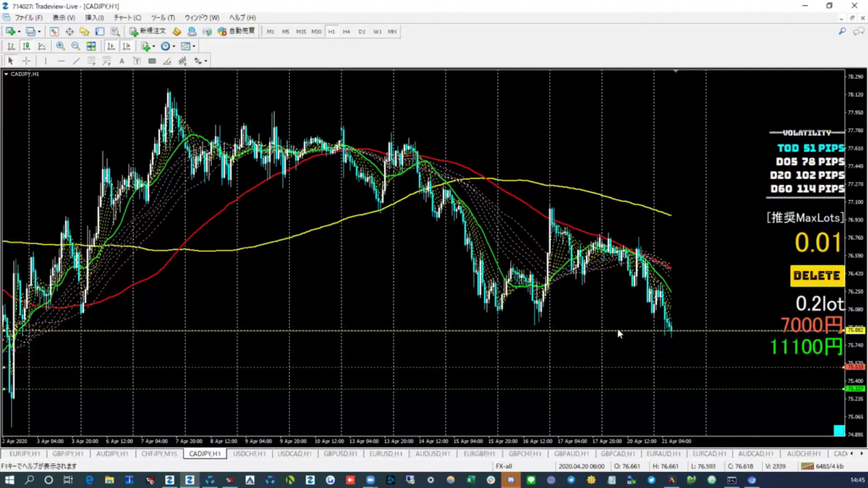Click the 新規注文 new order button
Image resolution: width=868 pixels, height=488 pixels.
click(147, 31)
